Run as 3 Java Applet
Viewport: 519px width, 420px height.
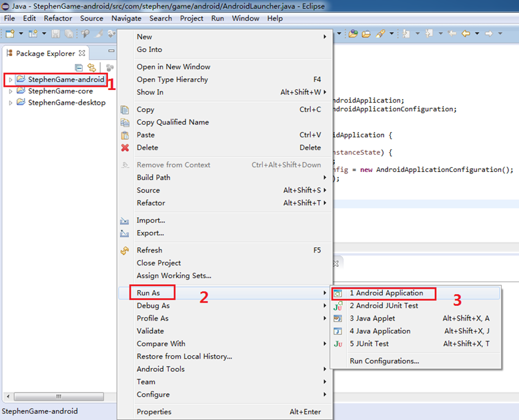[416, 318]
